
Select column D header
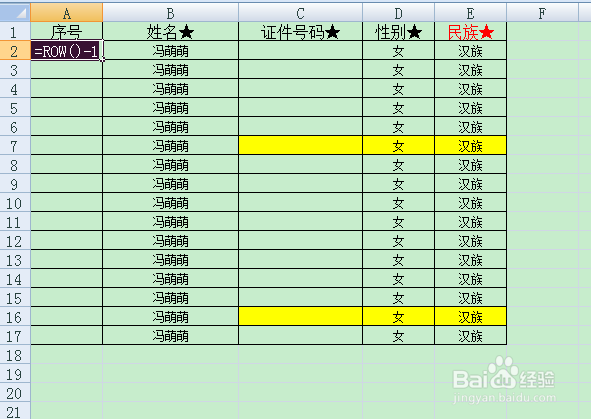[x=398, y=13]
